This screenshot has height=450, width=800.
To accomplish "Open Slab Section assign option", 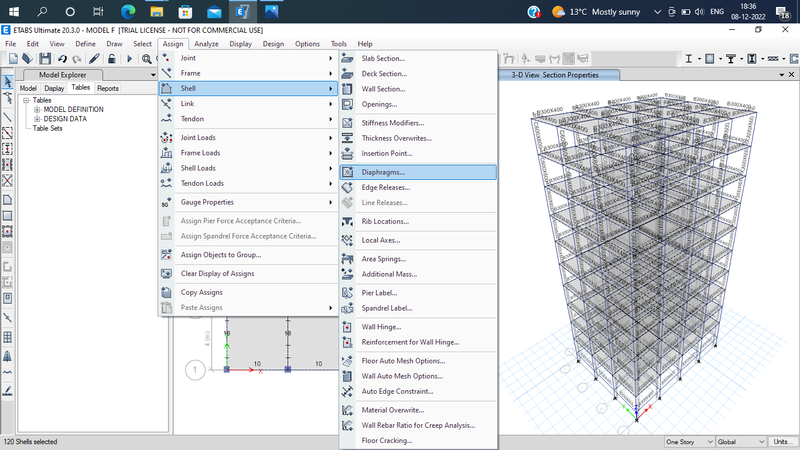I will pos(383,58).
